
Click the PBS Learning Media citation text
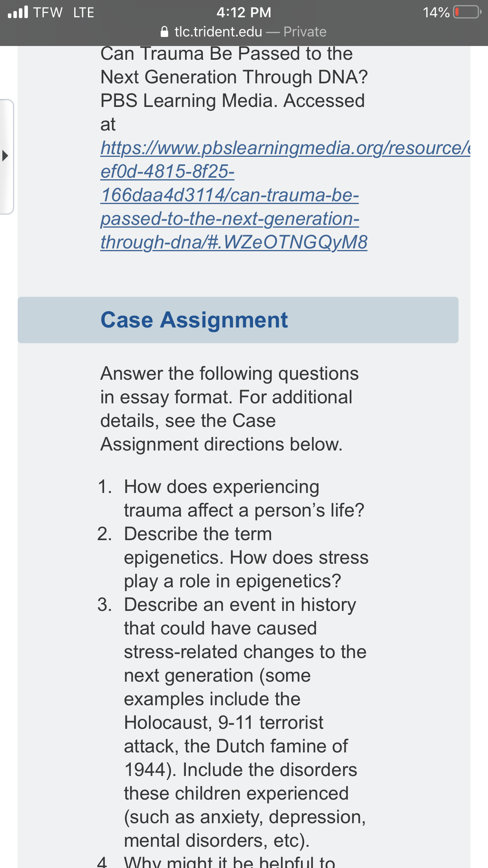point(234,89)
